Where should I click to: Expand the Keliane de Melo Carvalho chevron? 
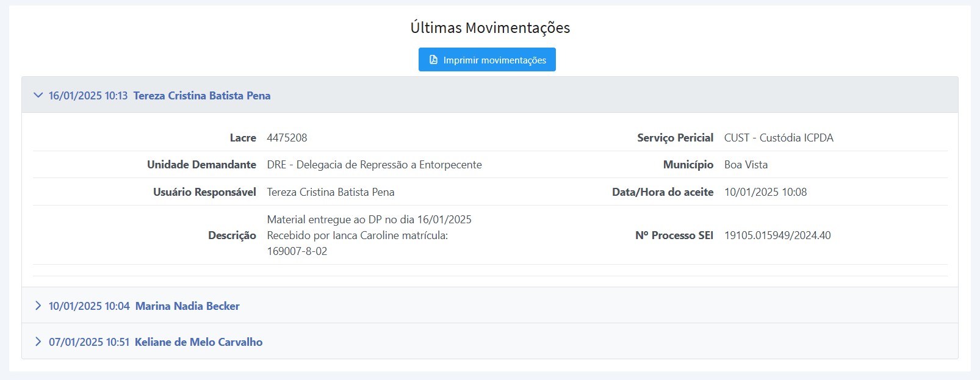tap(38, 342)
